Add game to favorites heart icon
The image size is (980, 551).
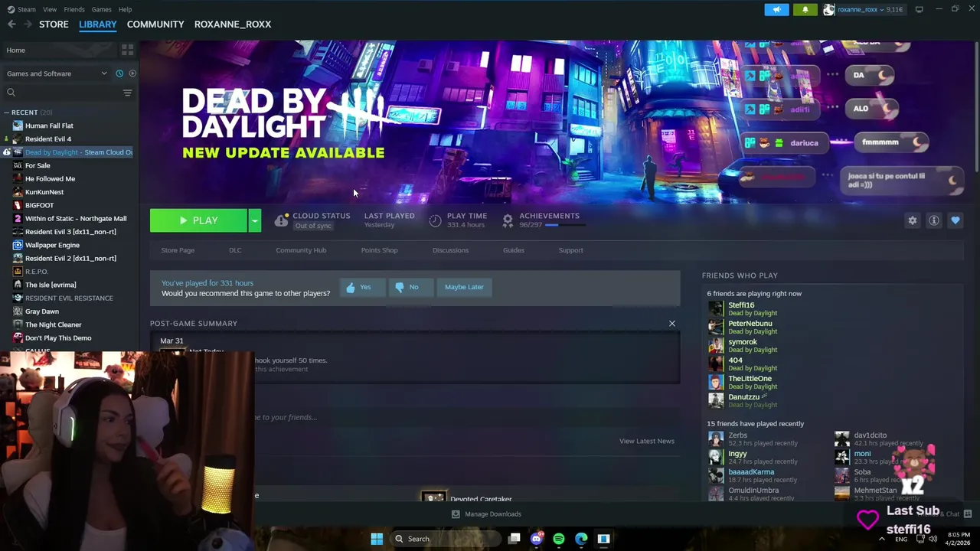(955, 220)
